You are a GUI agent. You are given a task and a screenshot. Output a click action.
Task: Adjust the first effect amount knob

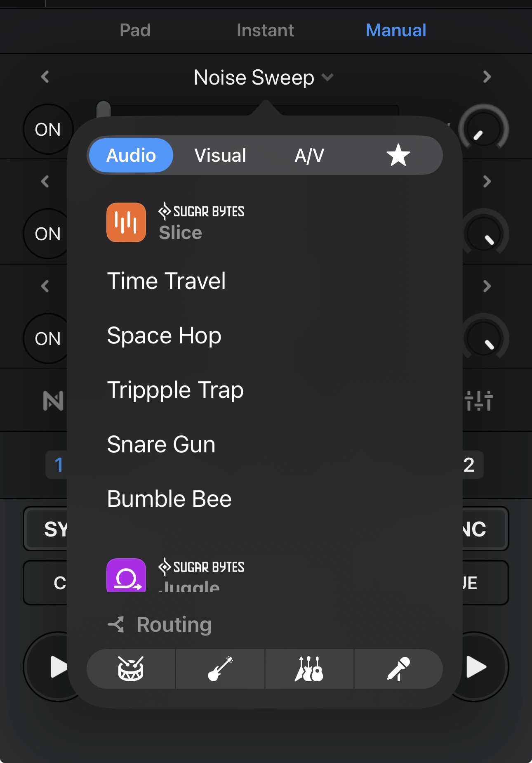(x=484, y=129)
